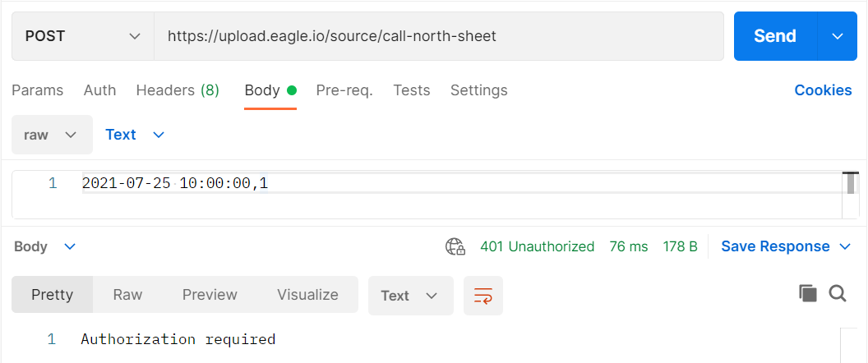Select the Raw response view
Image resolution: width=868 pixels, height=363 pixels.
(x=128, y=294)
